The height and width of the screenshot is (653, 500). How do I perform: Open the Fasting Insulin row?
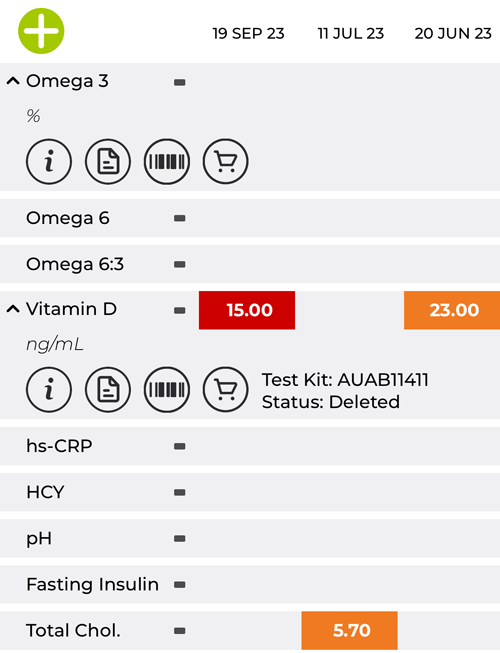click(x=250, y=584)
